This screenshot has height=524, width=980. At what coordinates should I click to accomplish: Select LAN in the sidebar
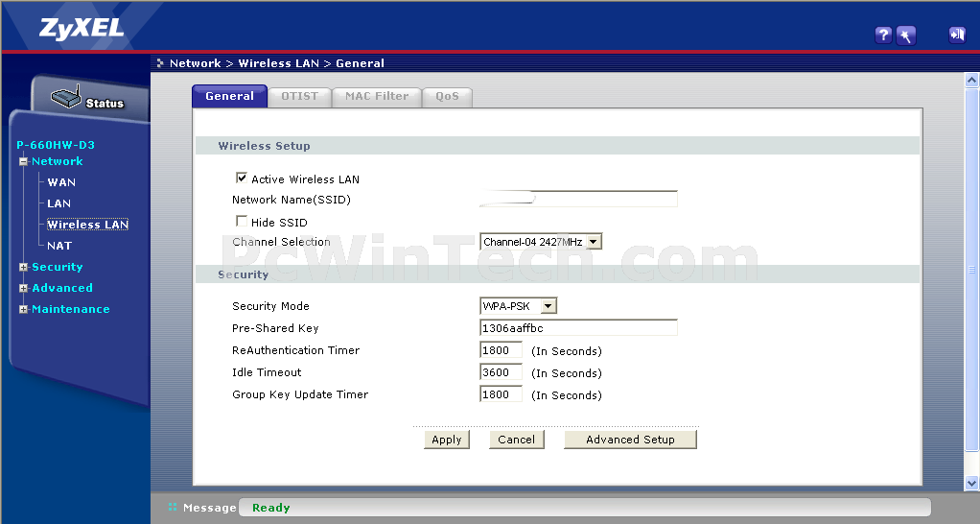58,203
